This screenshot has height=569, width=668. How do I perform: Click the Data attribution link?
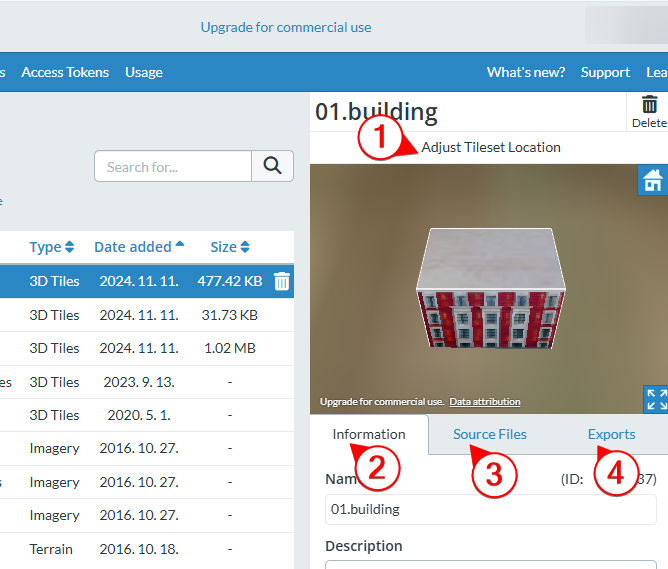485,402
